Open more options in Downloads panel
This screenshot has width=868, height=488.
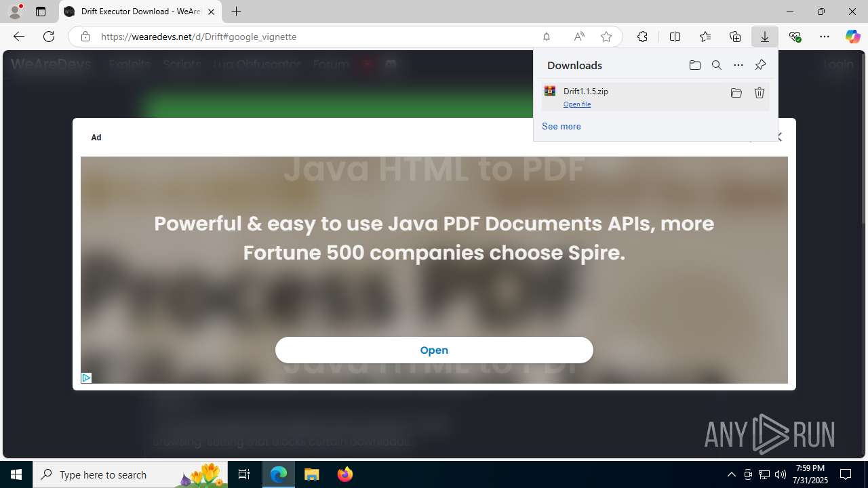click(x=738, y=65)
